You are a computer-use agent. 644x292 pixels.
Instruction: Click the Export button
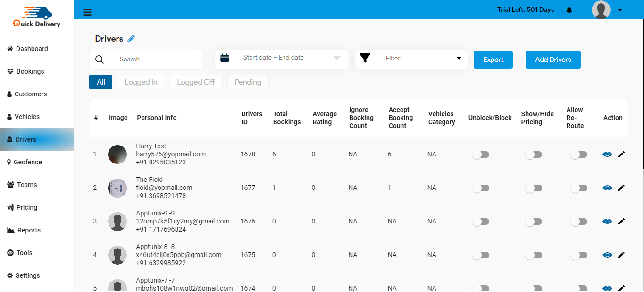tap(493, 59)
